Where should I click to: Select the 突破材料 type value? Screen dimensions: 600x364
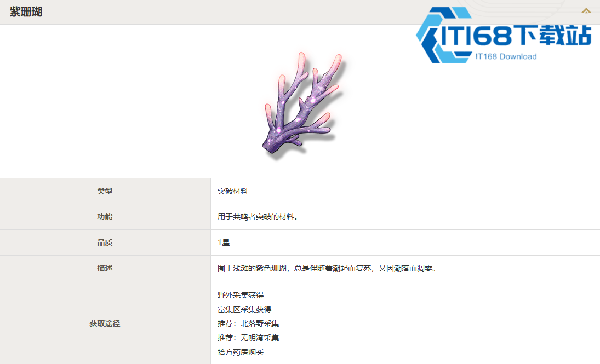tap(233, 191)
